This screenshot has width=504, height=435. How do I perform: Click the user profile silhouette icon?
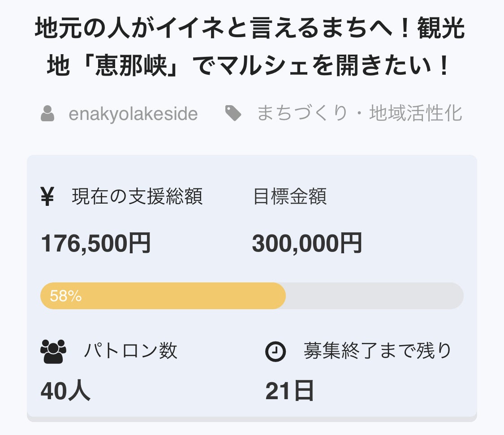point(47,114)
